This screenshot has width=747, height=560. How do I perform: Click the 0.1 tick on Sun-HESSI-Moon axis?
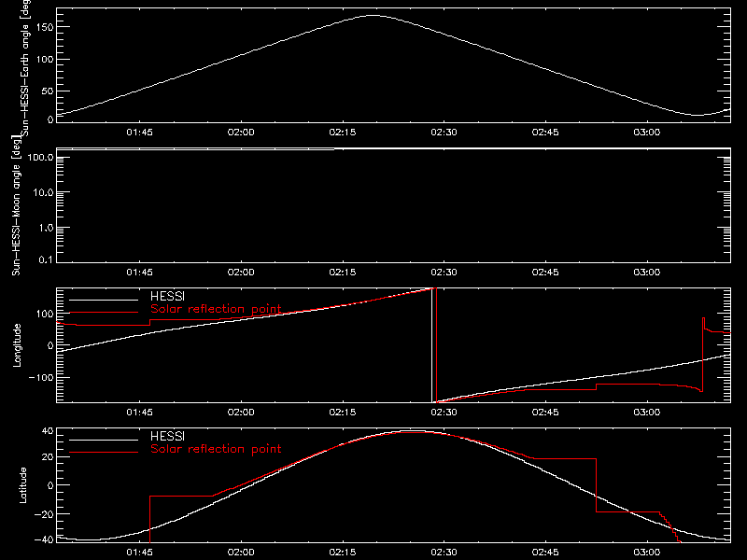click(46, 259)
